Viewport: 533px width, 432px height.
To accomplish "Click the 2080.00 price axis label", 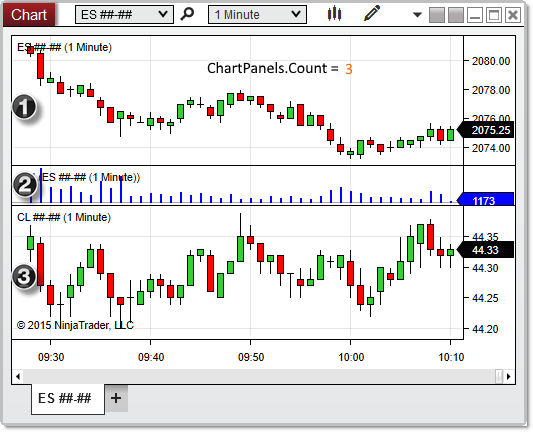I will coord(491,61).
